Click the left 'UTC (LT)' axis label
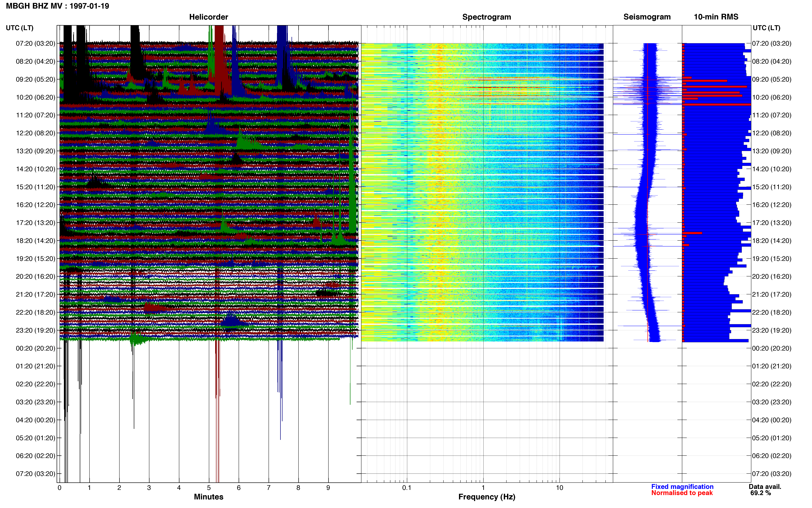Screen dimensions: 812x508 (19, 28)
